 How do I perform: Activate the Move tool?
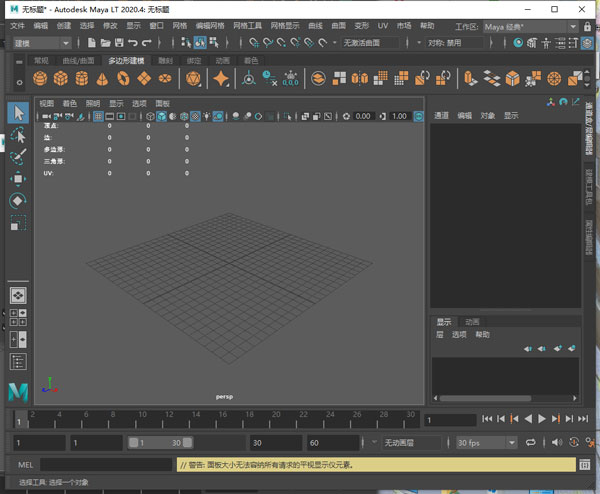click(18, 179)
